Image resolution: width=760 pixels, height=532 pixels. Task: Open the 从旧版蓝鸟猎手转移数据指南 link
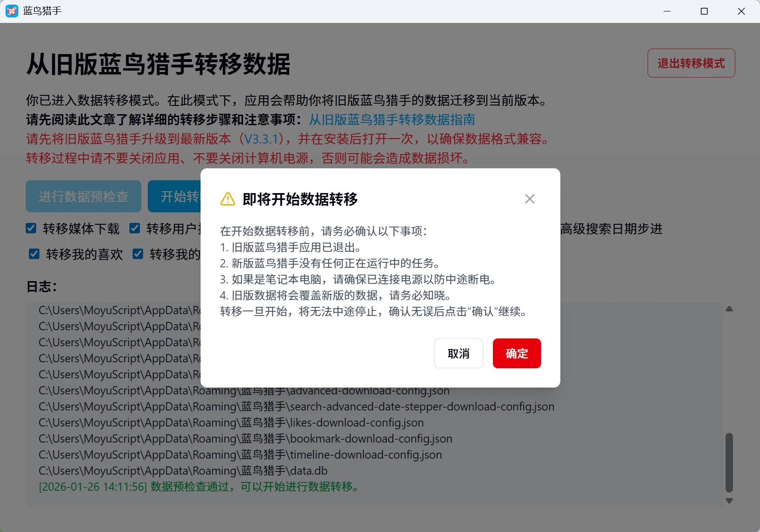click(x=391, y=120)
